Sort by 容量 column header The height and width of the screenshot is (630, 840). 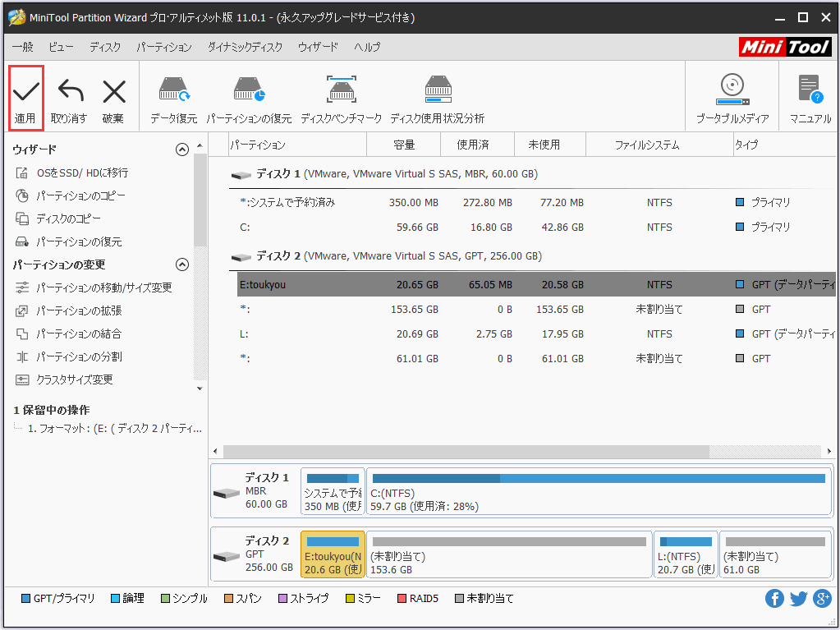click(x=403, y=145)
